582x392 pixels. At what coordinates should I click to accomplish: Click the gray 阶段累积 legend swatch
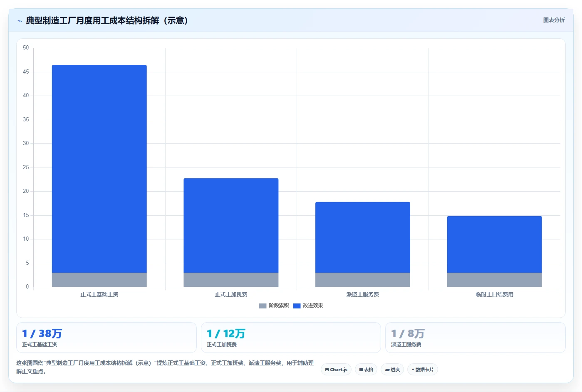point(263,306)
